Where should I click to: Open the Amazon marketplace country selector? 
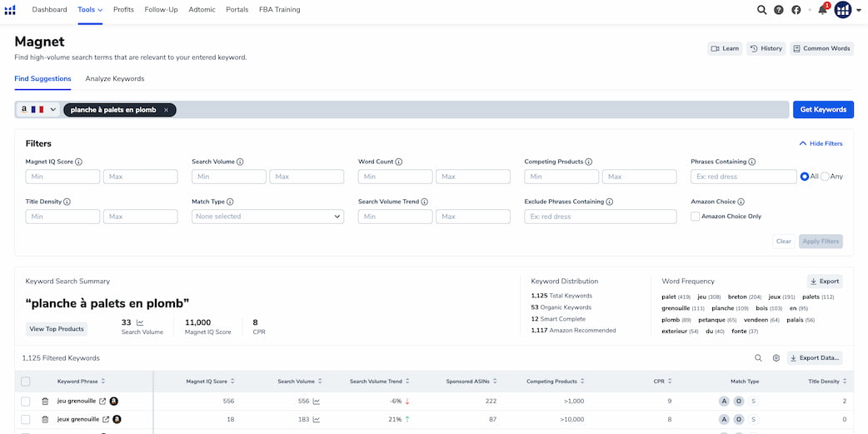(38, 110)
